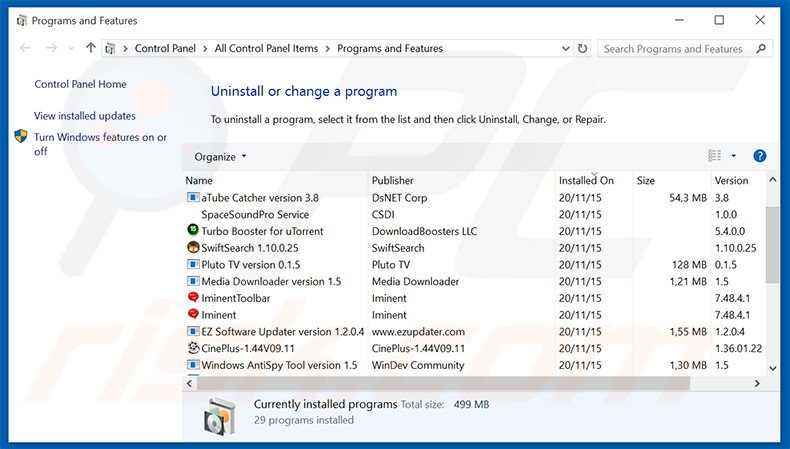This screenshot has width=790, height=449.
Task: Select the IminentToolbar entry name
Action: (x=236, y=298)
